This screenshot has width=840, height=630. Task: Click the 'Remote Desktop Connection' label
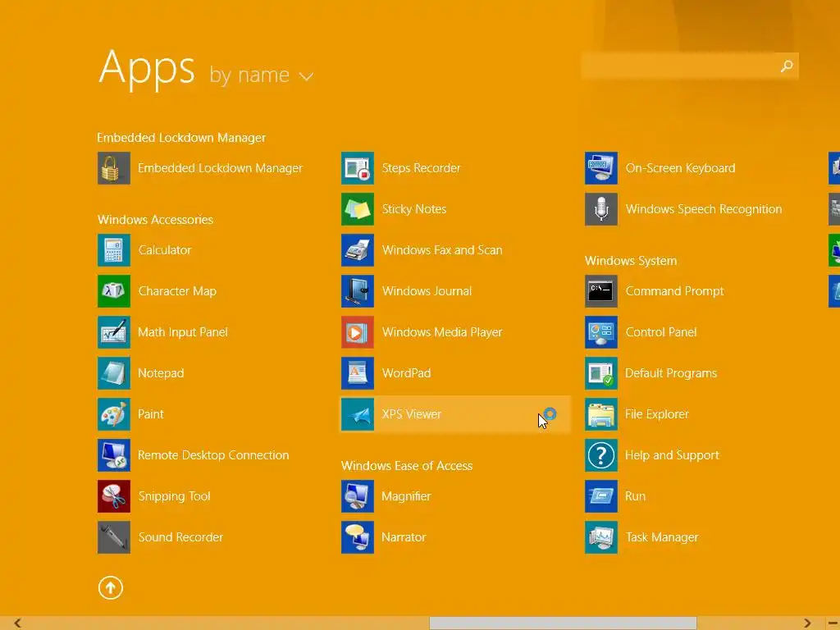(x=213, y=455)
